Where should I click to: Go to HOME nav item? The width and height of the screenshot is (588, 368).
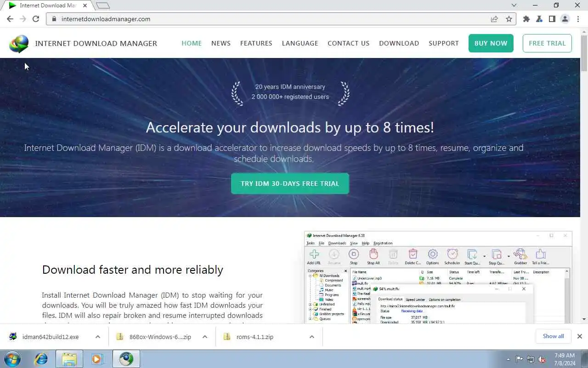click(x=192, y=43)
